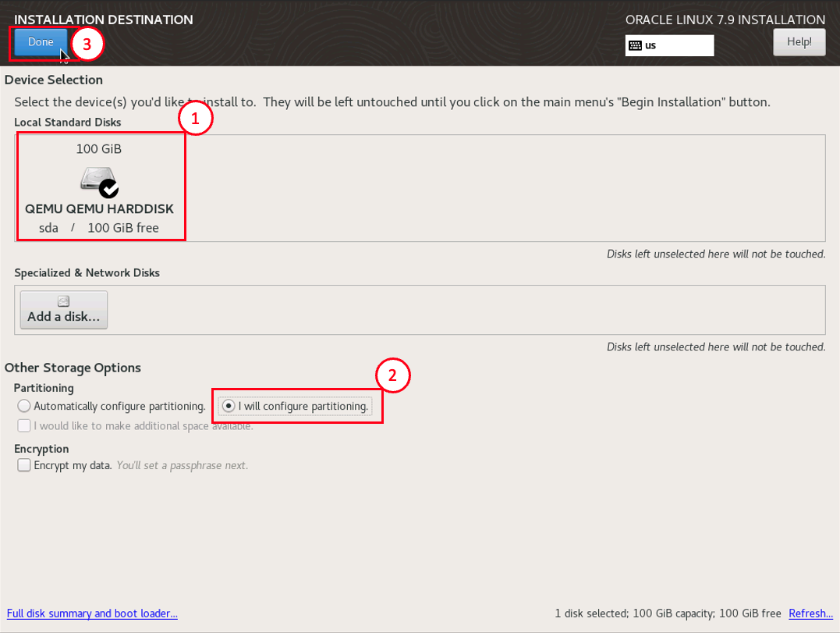Click the red circled number 1 marker
The image size is (840, 633).
[x=196, y=119]
